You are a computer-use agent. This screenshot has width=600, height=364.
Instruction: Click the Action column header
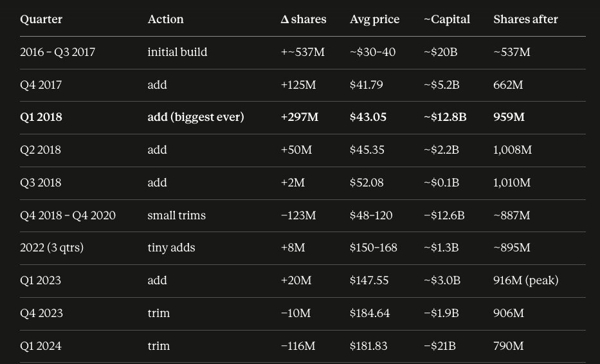coord(165,19)
